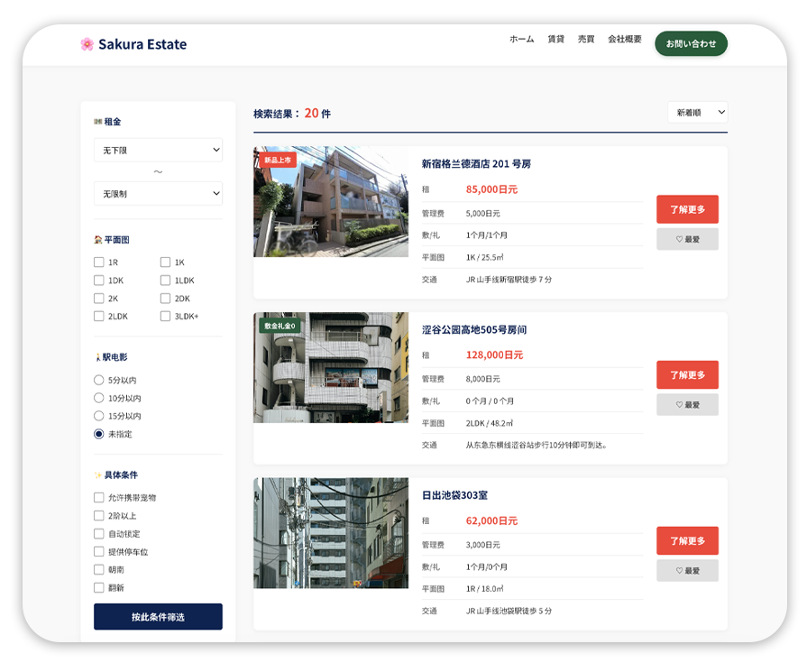Open the 新着順 sort order dropdown
The image size is (807, 672).
tap(697, 113)
